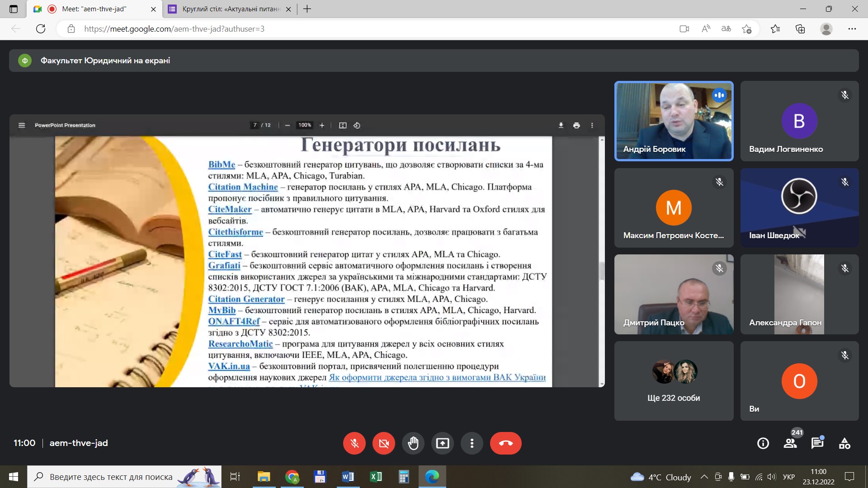Open the Favorites list

(775, 29)
